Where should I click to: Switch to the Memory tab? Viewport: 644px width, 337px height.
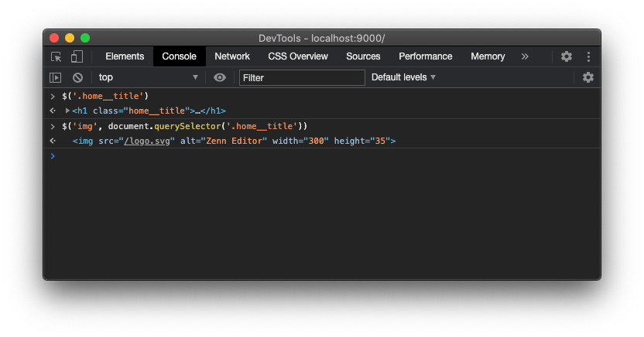[x=488, y=56]
